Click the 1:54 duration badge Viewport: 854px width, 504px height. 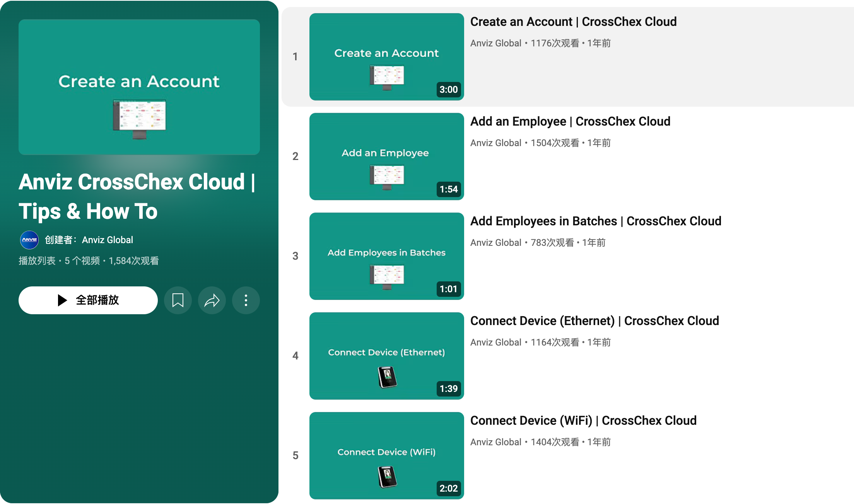coord(449,189)
